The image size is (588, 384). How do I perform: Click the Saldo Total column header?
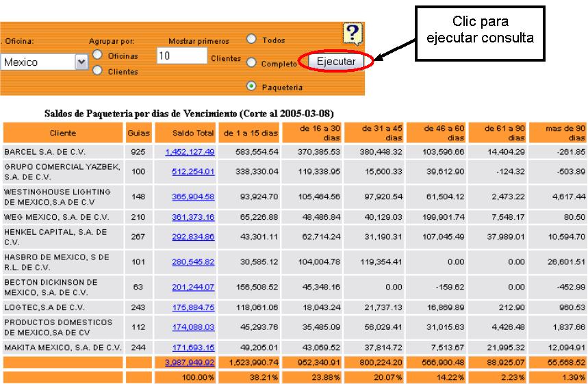[186, 133]
